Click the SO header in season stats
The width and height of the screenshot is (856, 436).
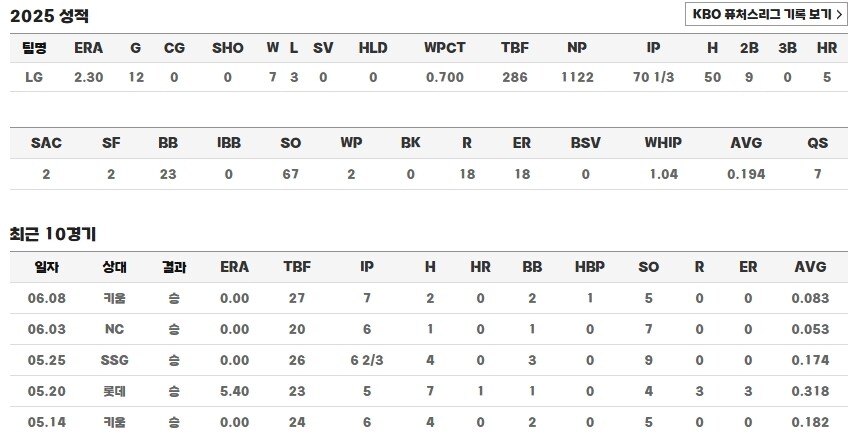(290, 143)
